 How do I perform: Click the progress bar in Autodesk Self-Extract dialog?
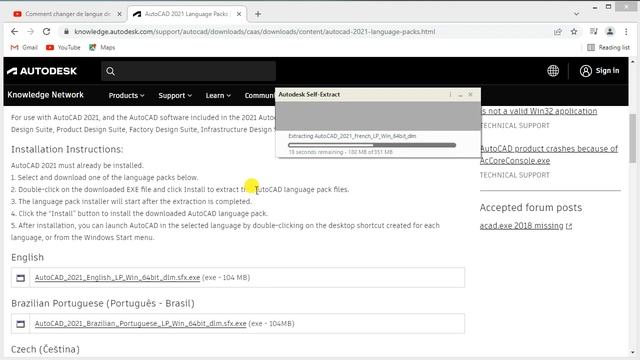tap(372, 145)
